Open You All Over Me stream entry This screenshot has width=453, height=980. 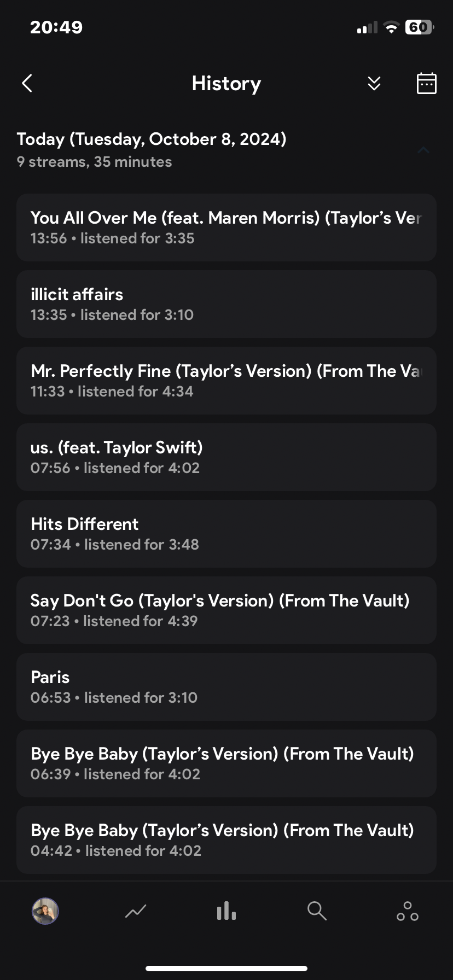[x=226, y=227]
